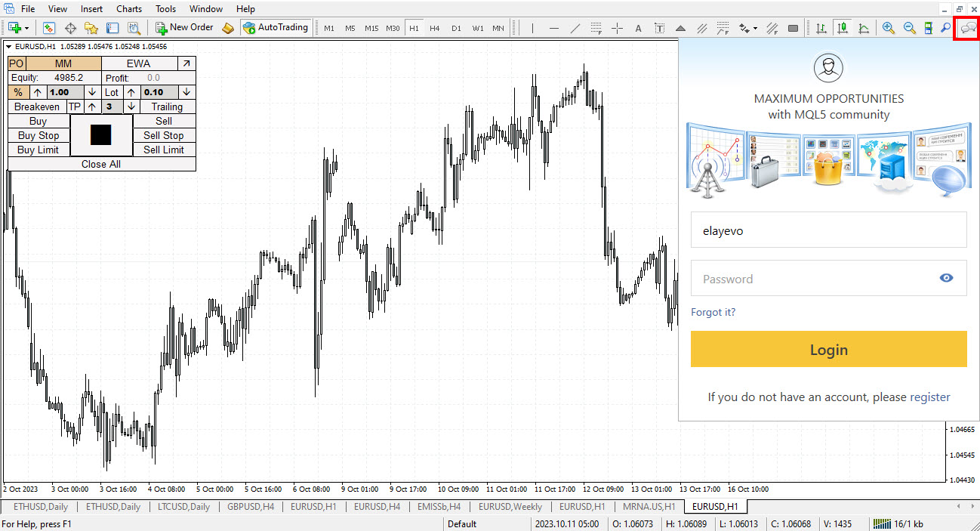Screen dimensions: 980x531
Task: Toggle the Trailing option in trade panel
Action: pos(167,107)
